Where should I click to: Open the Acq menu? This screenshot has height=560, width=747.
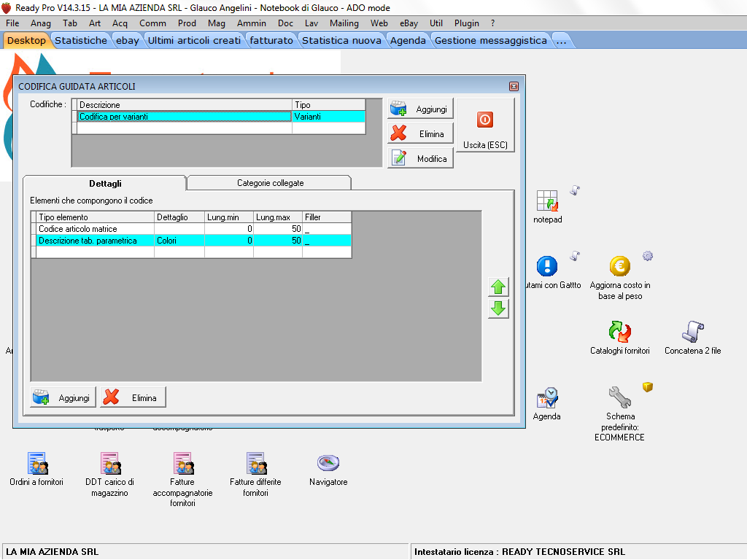(x=120, y=23)
